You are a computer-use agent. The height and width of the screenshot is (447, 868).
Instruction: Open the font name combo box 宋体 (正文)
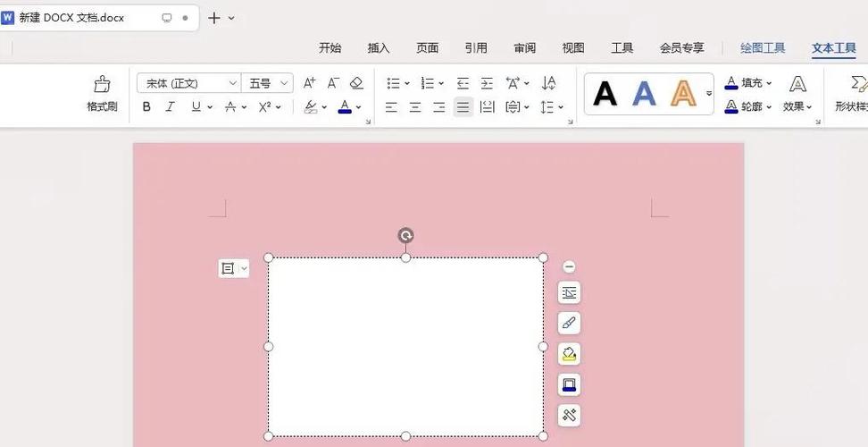point(188,84)
